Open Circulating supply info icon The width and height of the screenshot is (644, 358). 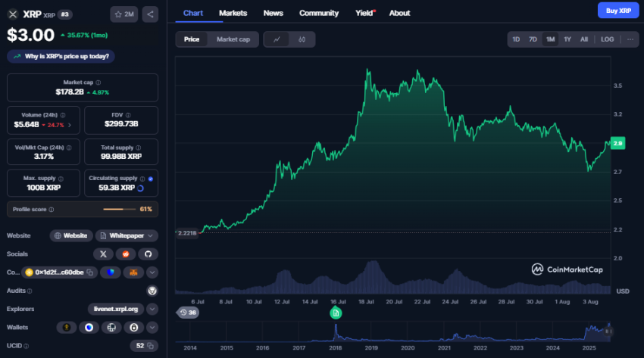pos(142,179)
